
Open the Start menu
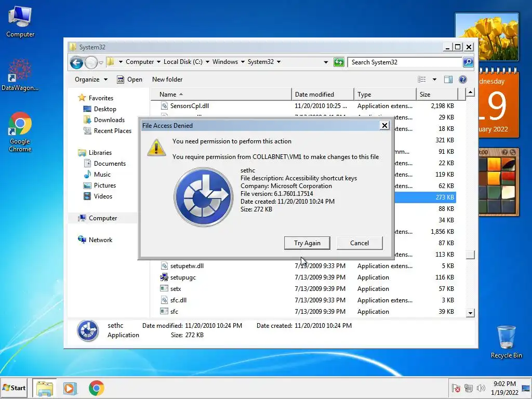click(x=14, y=388)
